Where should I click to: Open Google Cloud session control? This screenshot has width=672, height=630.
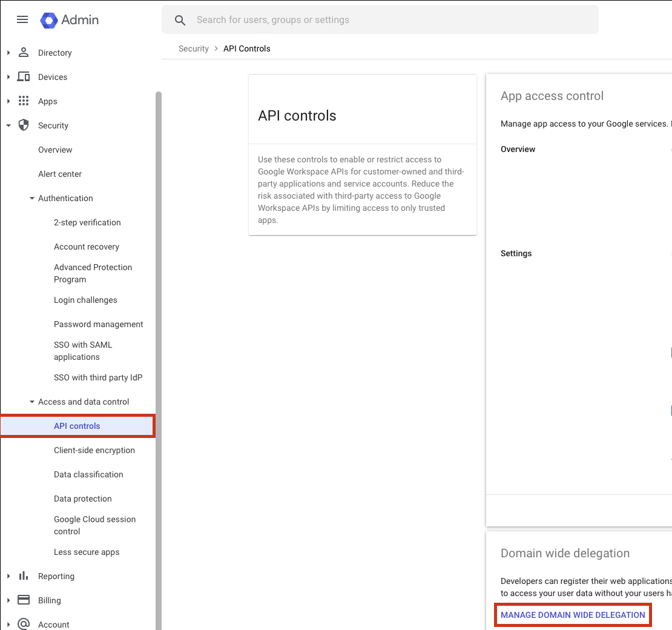(x=94, y=525)
